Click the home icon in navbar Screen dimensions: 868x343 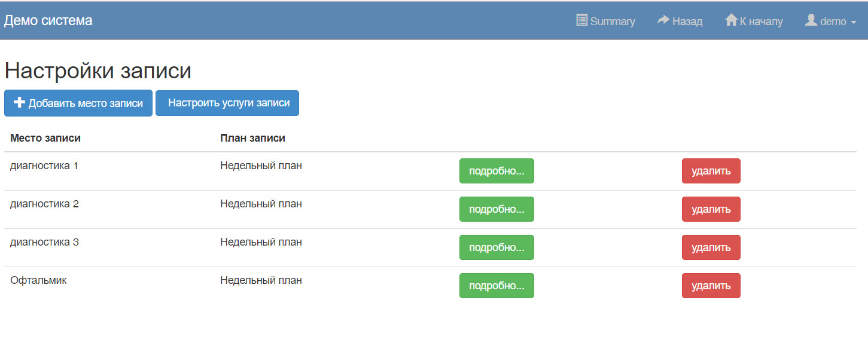click(730, 20)
